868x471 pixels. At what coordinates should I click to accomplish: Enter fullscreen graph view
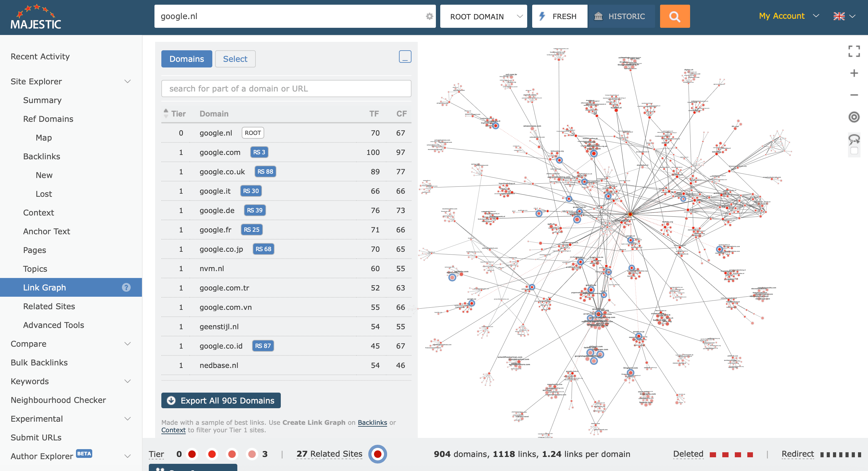point(854,52)
